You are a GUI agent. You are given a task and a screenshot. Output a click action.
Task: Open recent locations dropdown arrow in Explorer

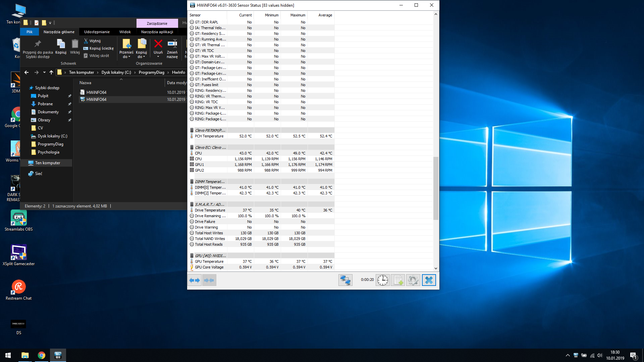coord(44,72)
